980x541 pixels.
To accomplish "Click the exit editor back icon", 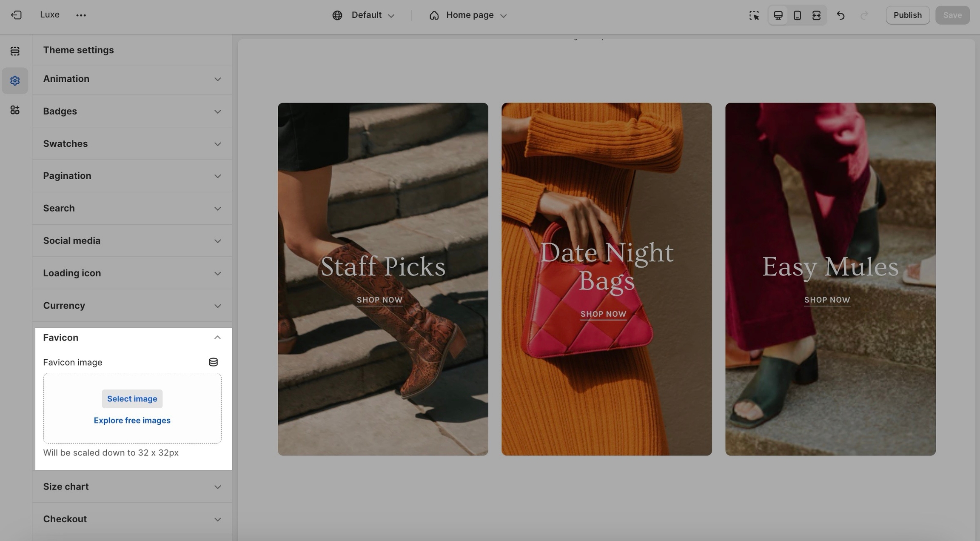I will (x=16, y=15).
